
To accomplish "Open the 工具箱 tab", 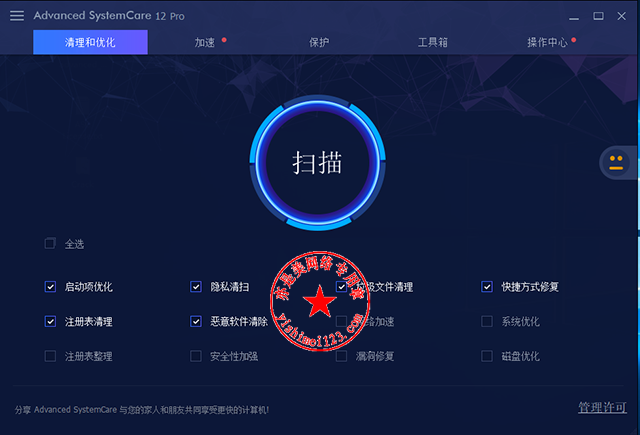I will coord(433,42).
